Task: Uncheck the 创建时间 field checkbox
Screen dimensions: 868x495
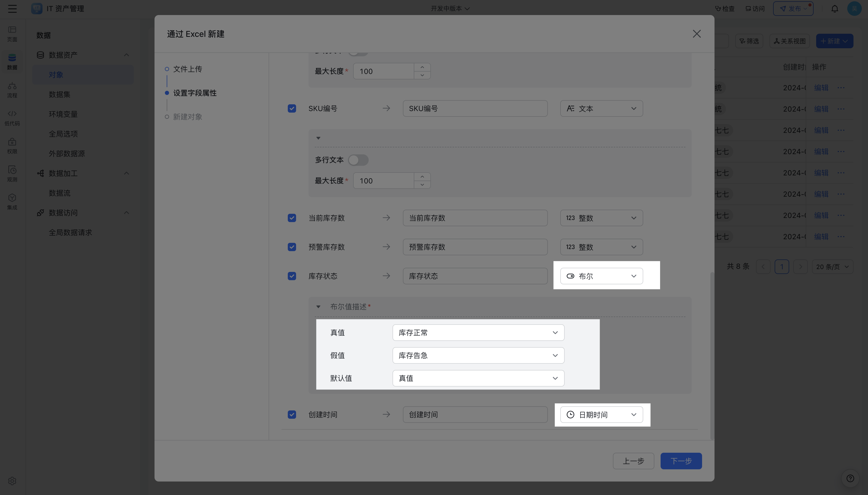Action: pos(292,414)
